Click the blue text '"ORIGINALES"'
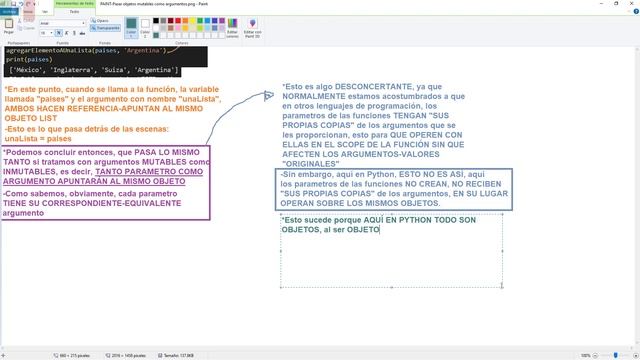Viewport: 640px width, 360px height. (311, 164)
